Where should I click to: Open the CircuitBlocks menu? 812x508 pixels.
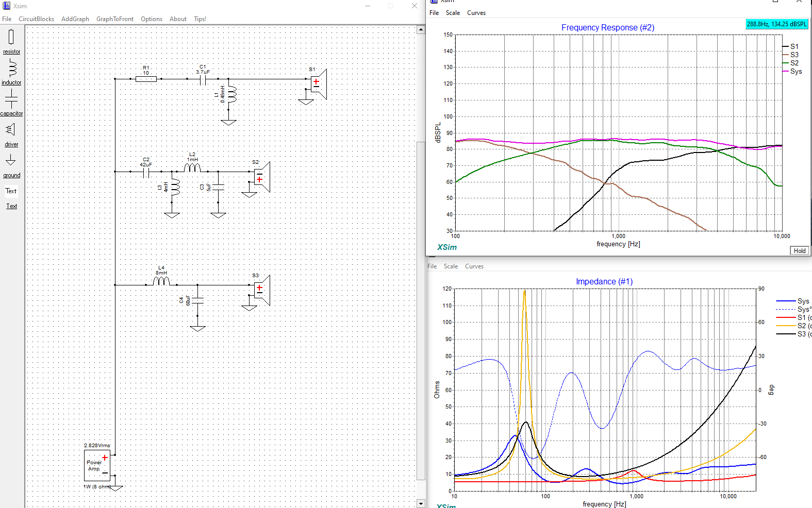click(36, 19)
